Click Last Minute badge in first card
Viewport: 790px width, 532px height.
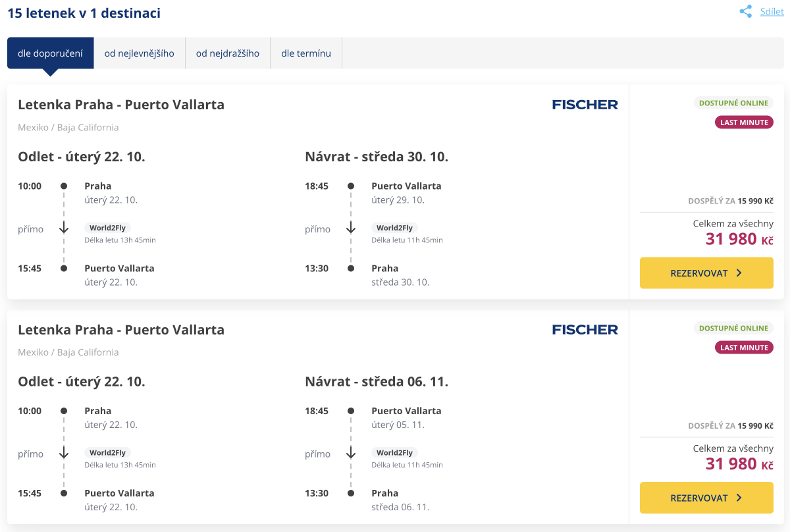tap(744, 122)
